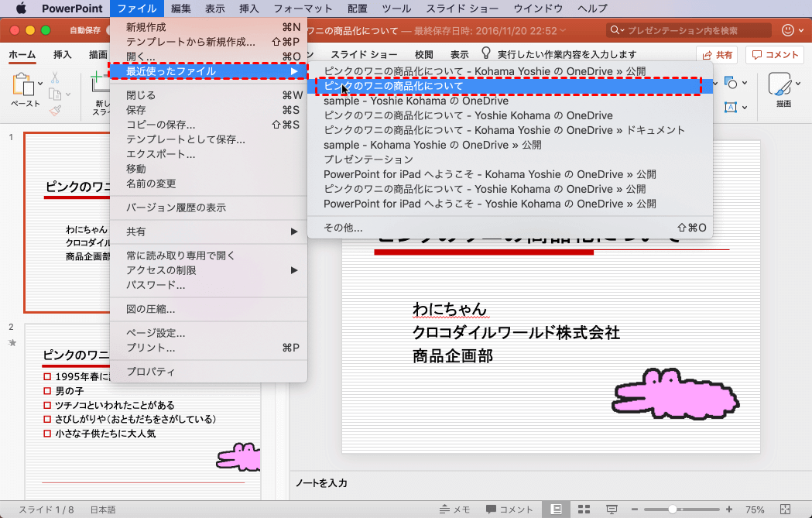This screenshot has width=812, height=518.
Task: Choose エクスポート... from the File menu
Action: pyautogui.click(x=160, y=154)
